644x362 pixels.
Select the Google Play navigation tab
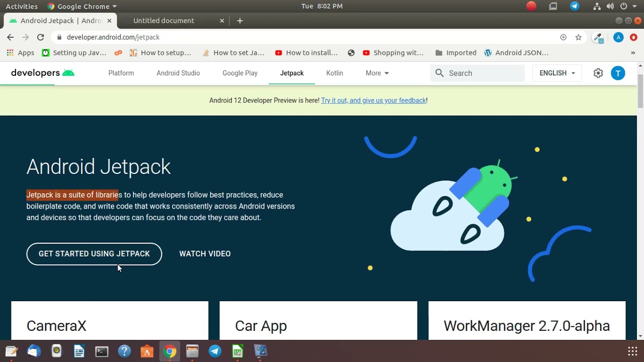pos(240,73)
